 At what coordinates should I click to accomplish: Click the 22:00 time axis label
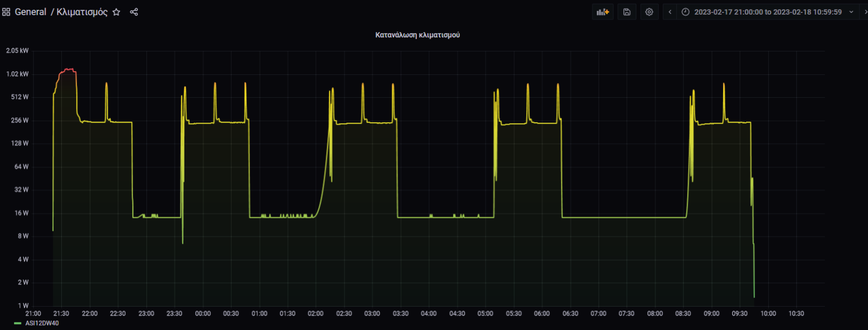[x=90, y=314]
